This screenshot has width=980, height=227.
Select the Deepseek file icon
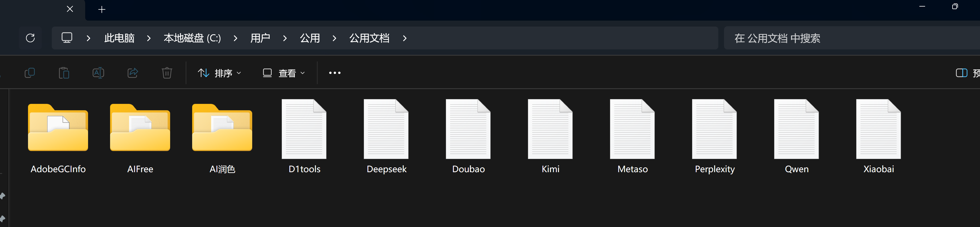[x=386, y=129]
